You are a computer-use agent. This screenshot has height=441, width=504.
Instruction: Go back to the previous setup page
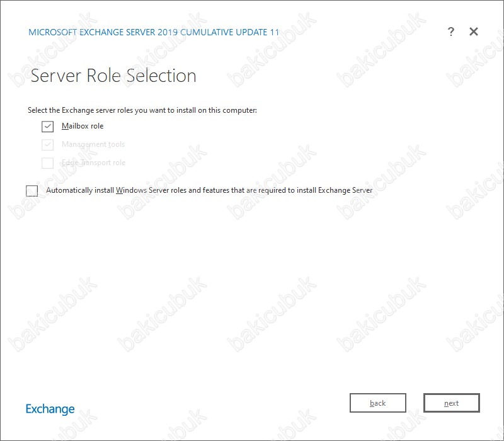[377, 403]
